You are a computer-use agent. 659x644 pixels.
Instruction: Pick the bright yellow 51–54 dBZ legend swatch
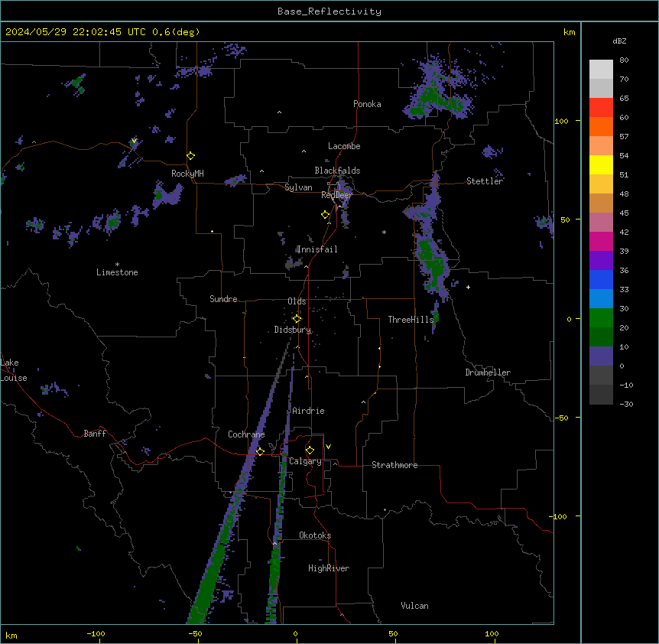tap(601, 164)
